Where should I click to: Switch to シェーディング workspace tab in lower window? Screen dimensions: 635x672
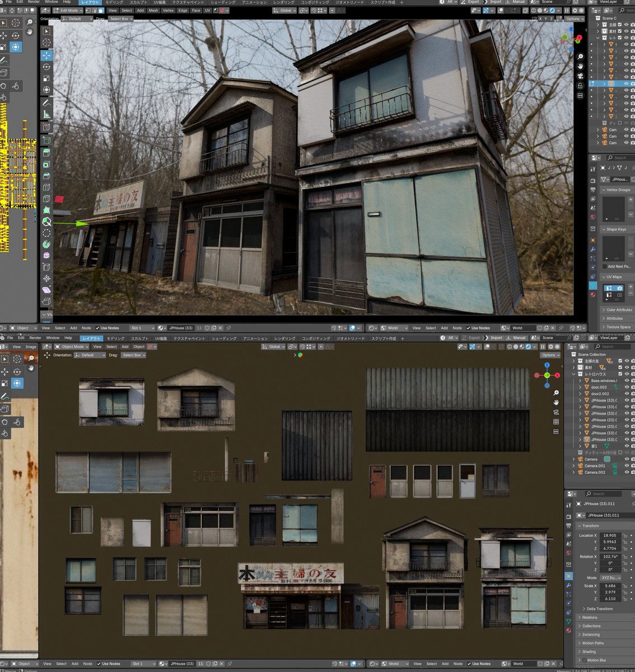[x=224, y=338]
